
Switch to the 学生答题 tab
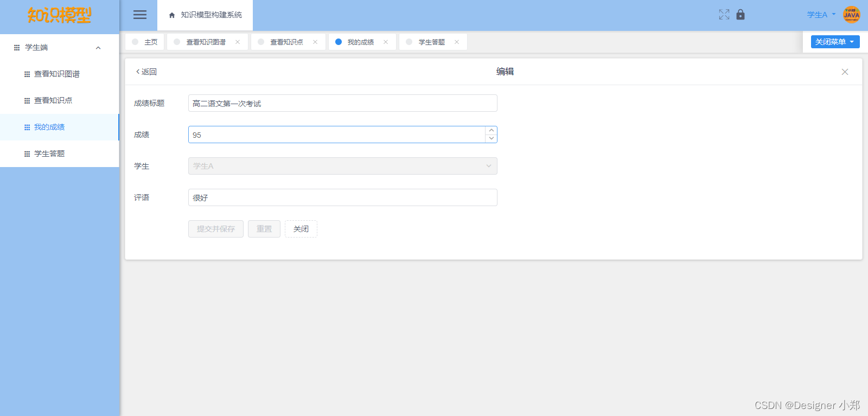[x=432, y=42]
